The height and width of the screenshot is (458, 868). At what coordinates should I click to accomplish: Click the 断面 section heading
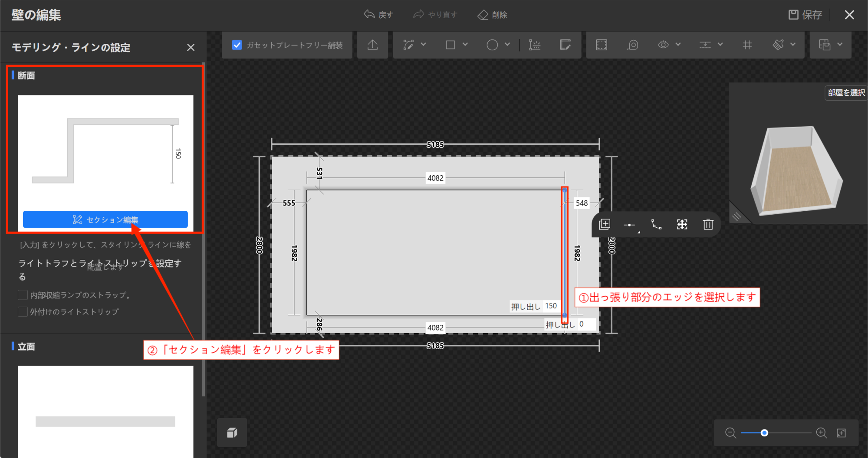[x=26, y=75]
